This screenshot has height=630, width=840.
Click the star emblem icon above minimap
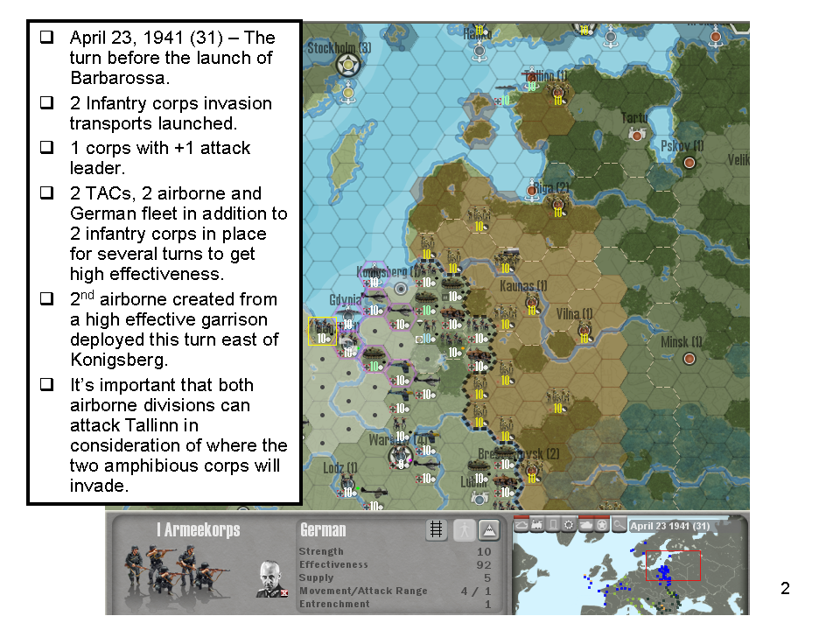tap(600, 526)
